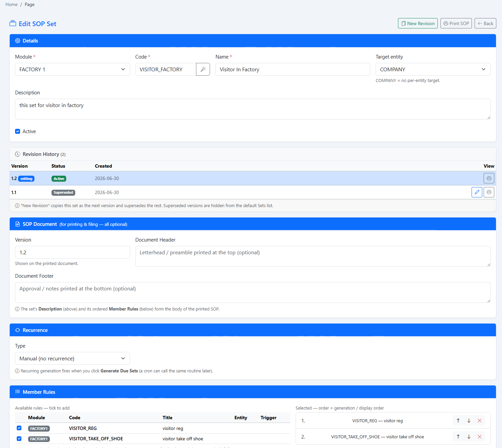The width and height of the screenshot is (502, 448).
Task: Click the editing badge on version 1.2
Action: pos(26,179)
